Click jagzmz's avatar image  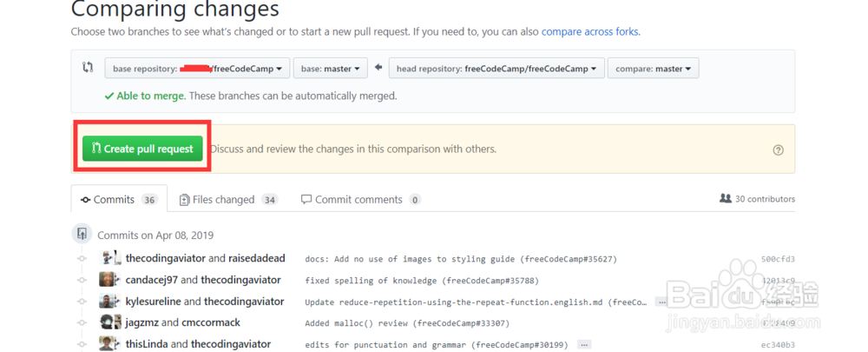107,322
